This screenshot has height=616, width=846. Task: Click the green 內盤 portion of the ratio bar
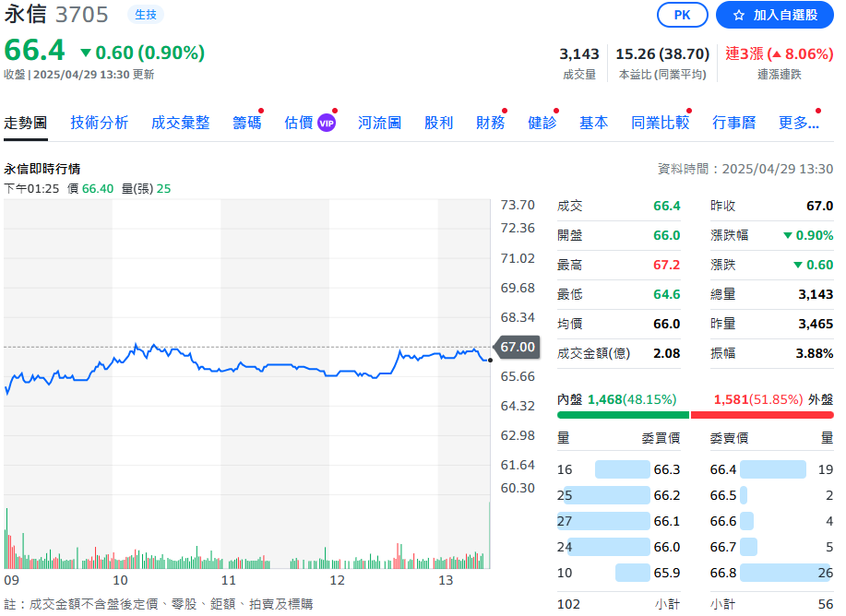click(623, 415)
